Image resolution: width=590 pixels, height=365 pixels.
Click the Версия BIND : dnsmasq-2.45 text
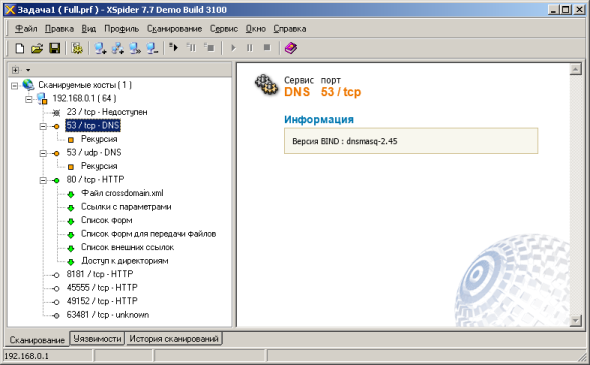point(345,141)
